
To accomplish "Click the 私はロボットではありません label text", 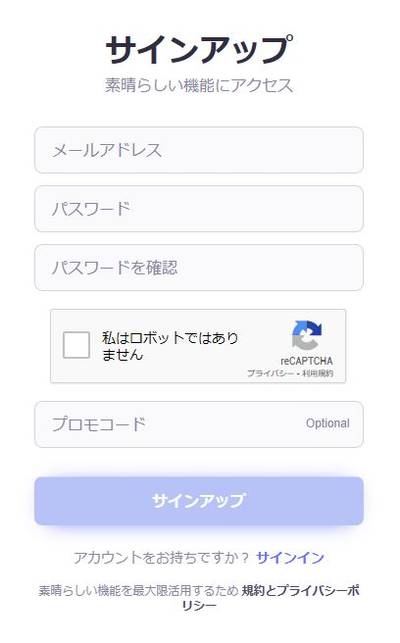I will coord(170,346).
